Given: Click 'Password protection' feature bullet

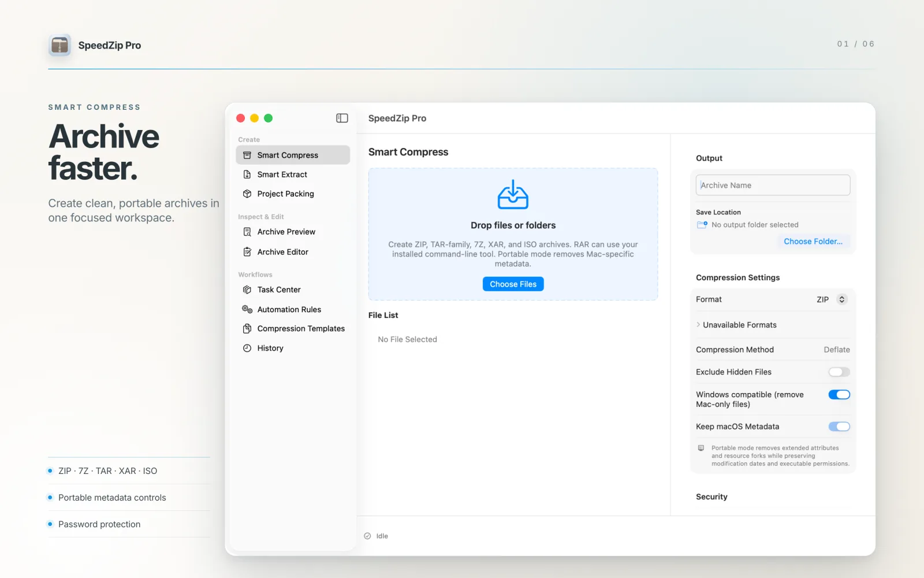Looking at the screenshot, I should click(99, 524).
